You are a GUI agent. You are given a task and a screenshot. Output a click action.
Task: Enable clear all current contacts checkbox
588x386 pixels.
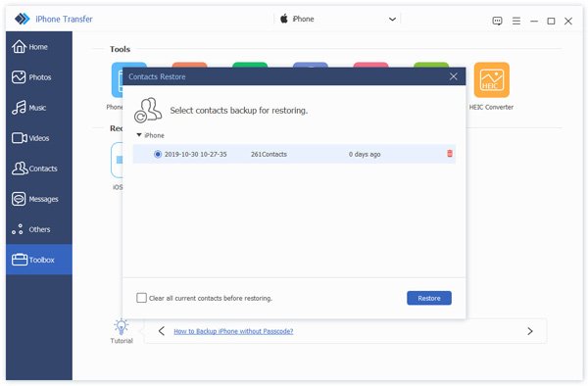click(x=141, y=298)
